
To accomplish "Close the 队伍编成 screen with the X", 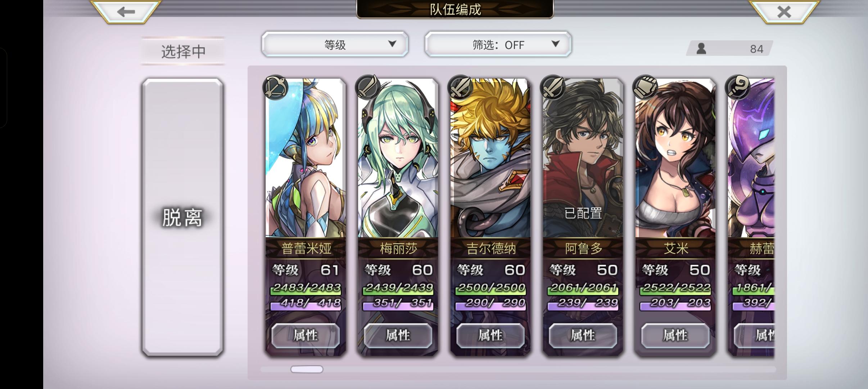I will click(784, 12).
